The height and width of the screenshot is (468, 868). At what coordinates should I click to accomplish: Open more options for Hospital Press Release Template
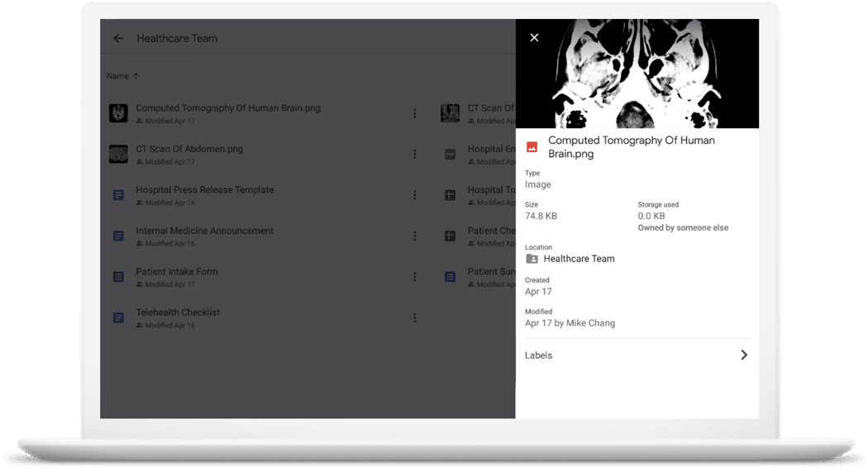[415, 195]
